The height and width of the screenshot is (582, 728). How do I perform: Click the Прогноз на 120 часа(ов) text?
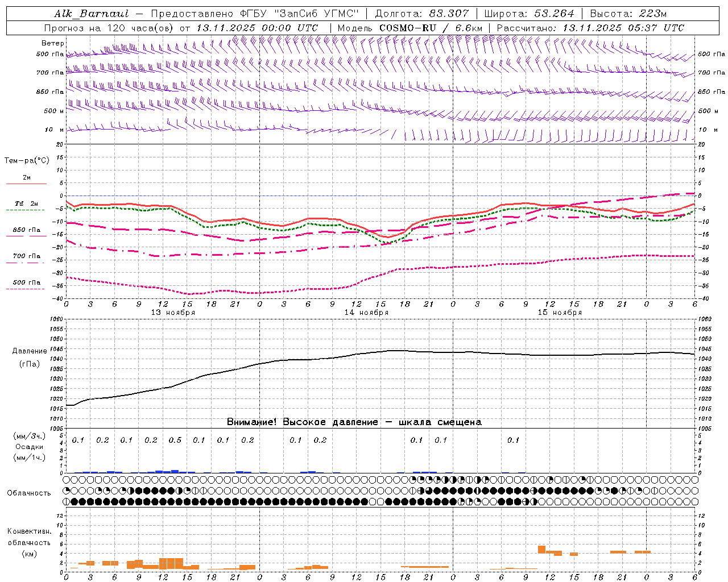click(x=110, y=28)
